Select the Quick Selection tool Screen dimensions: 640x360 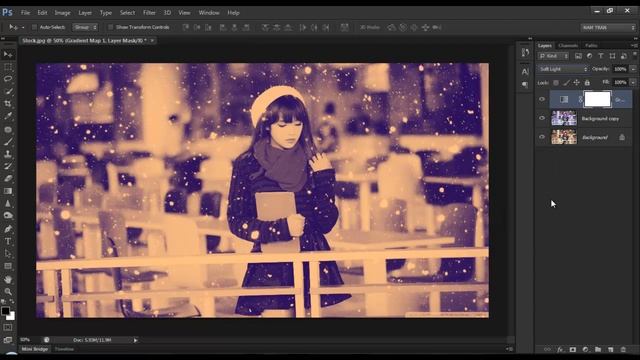(x=8, y=92)
